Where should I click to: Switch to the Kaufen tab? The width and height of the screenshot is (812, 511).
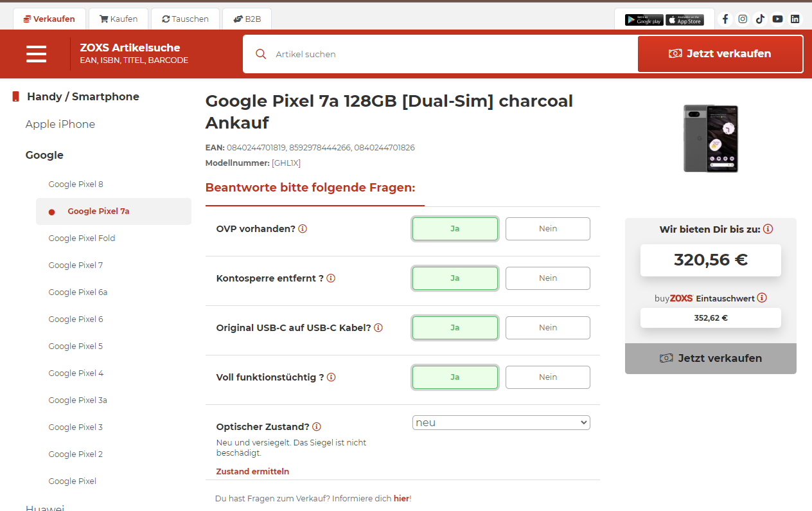(118, 19)
